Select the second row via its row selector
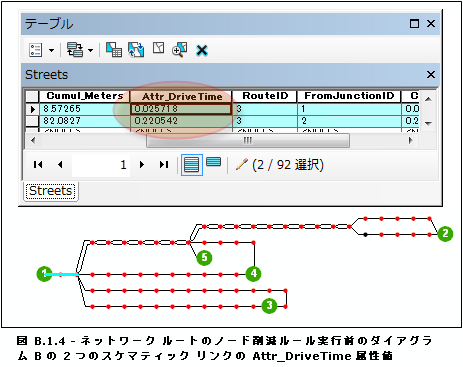Viewport: 463px width, 367px height. pos(33,121)
